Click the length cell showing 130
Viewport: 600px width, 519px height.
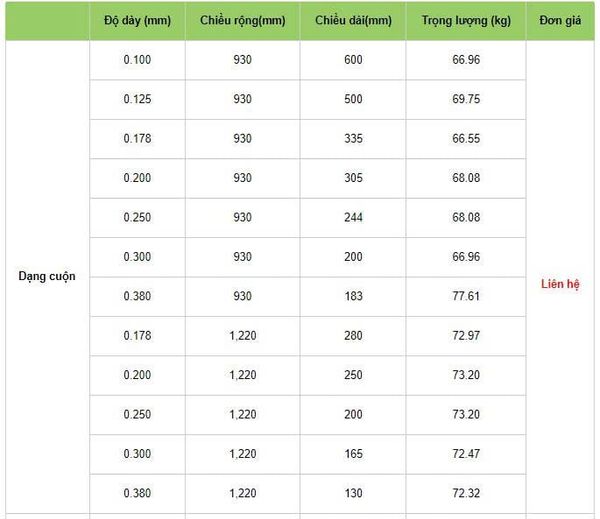352,493
